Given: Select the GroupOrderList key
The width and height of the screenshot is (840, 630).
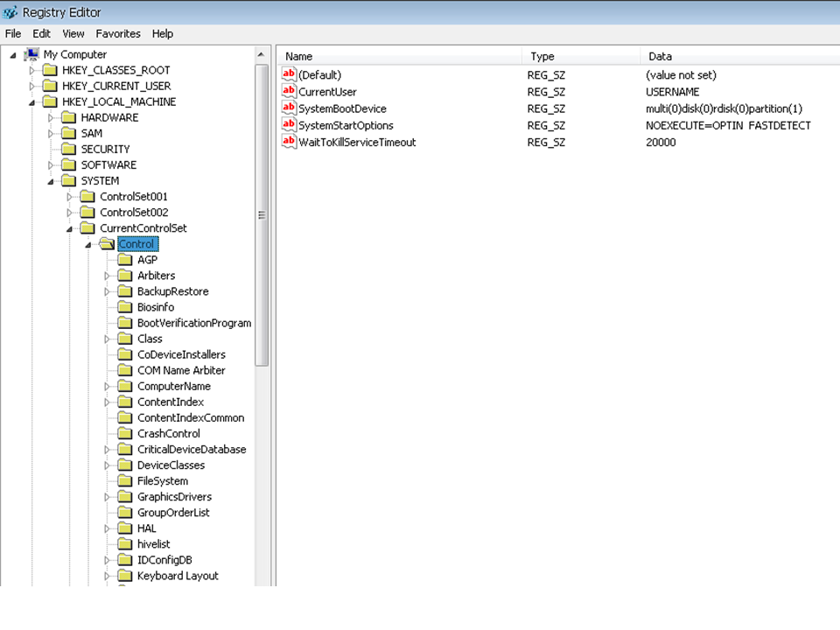Looking at the screenshot, I should 173,513.
